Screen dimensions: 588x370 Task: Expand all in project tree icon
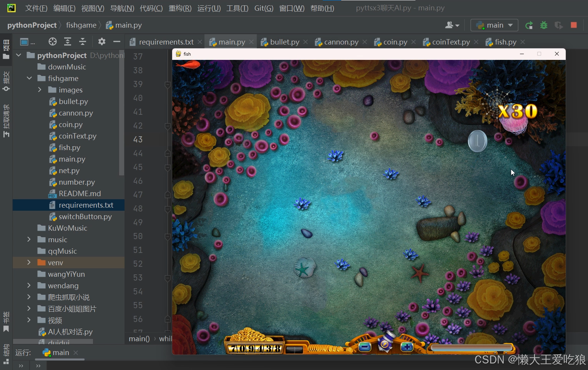coord(68,41)
